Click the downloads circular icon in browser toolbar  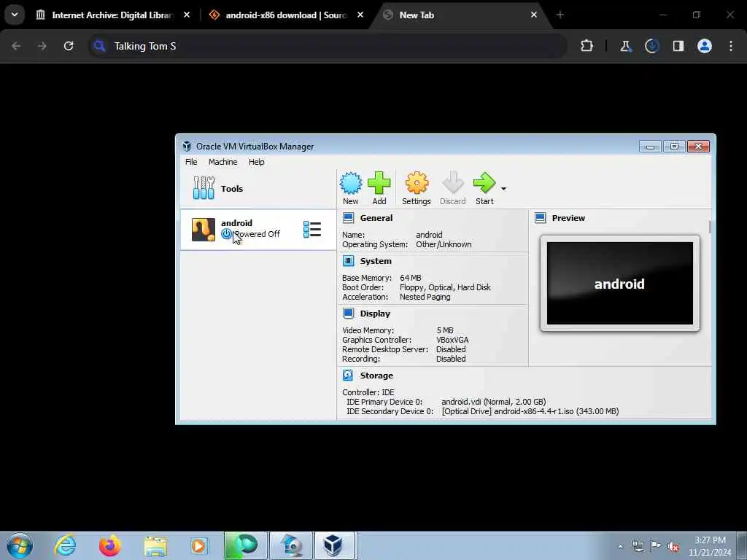click(651, 46)
